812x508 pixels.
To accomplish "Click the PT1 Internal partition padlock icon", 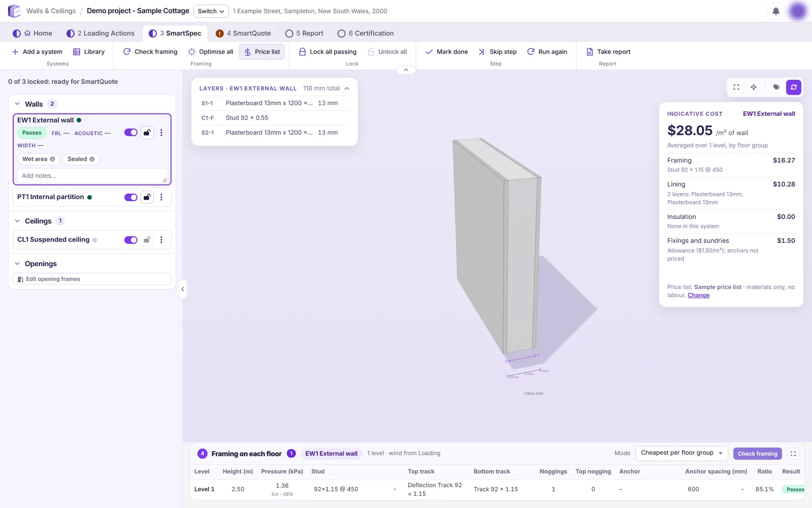I will click(x=147, y=197).
